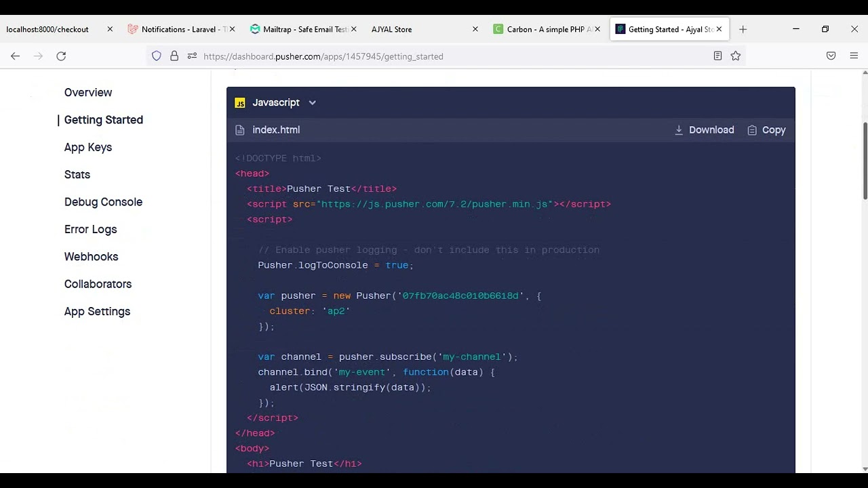Restore down the Firefox window

click(x=825, y=29)
